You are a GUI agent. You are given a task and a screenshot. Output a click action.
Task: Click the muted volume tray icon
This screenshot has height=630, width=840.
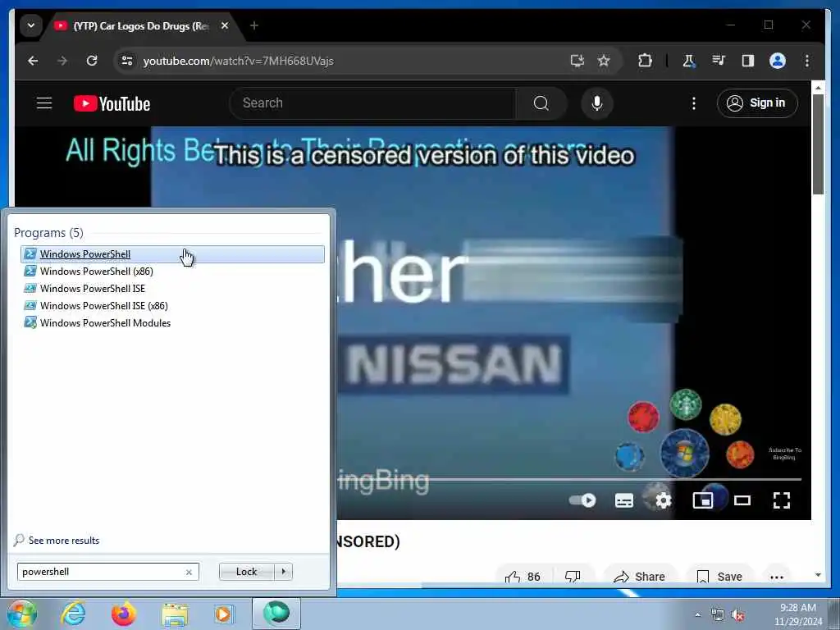click(737, 615)
